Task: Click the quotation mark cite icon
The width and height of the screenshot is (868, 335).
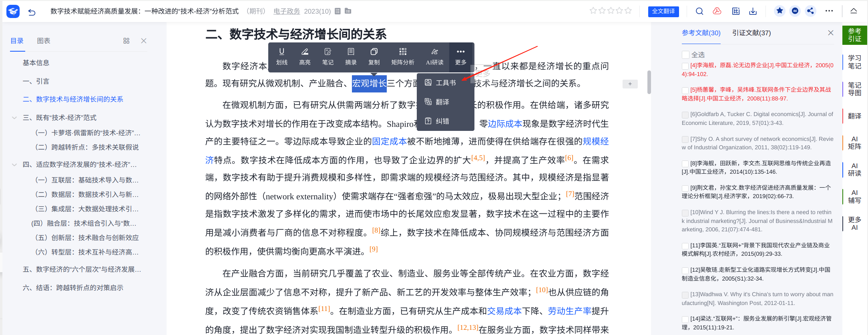Action: point(795,11)
